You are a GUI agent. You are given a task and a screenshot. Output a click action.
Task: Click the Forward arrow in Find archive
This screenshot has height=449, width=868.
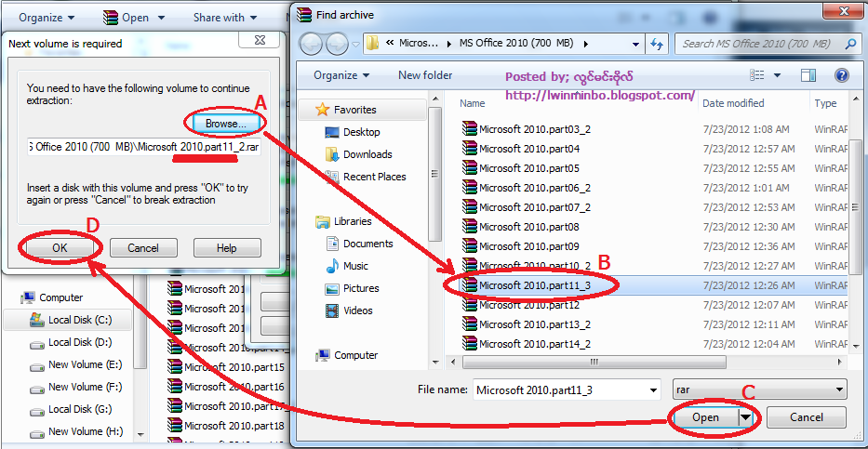[337, 44]
